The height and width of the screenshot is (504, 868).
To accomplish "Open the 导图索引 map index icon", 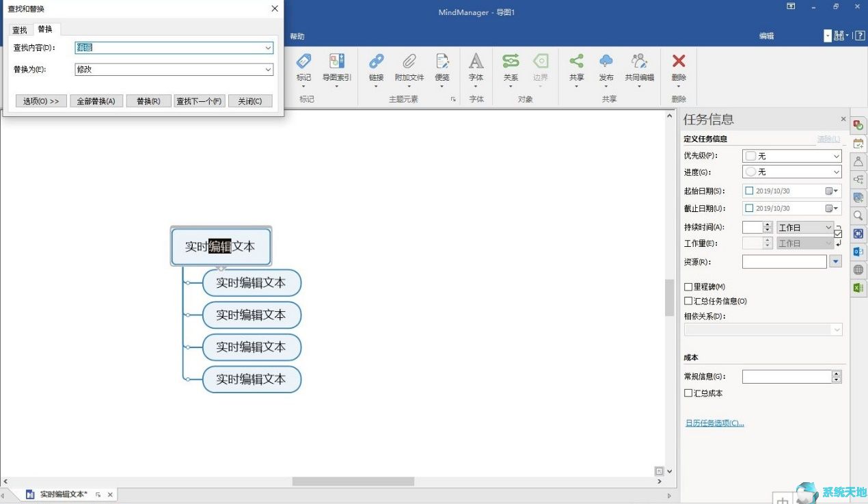I will 337,62.
